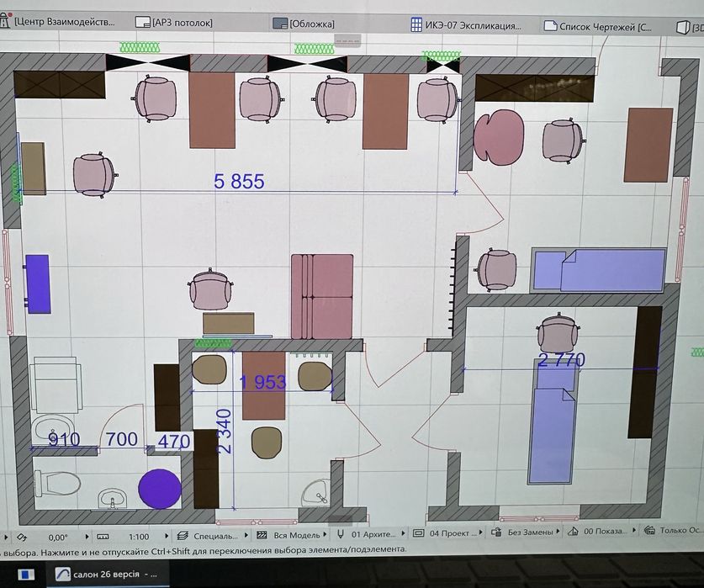Viewport: 704px width, 588px height.
Task: Open the pen set arrow after 01 Архите...
Action: click(x=403, y=533)
